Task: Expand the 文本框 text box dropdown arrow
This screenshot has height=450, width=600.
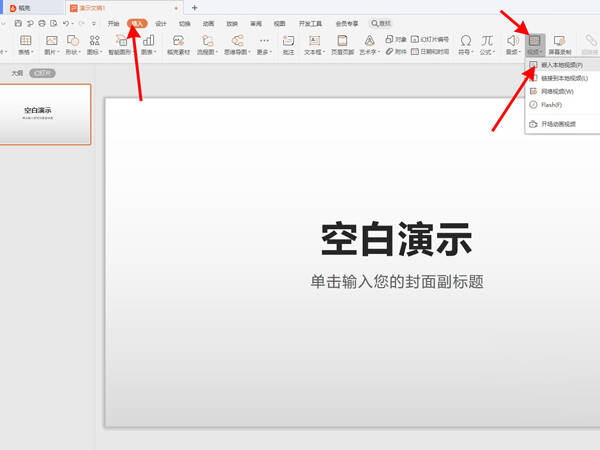Action: pos(324,52)
